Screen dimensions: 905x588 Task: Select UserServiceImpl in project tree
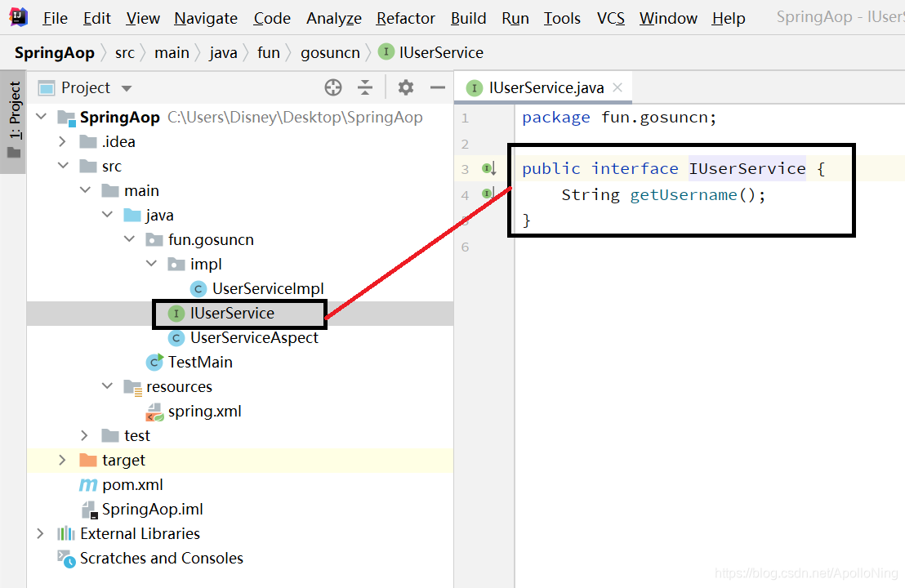pyautogui.click(x=268, y=288)
